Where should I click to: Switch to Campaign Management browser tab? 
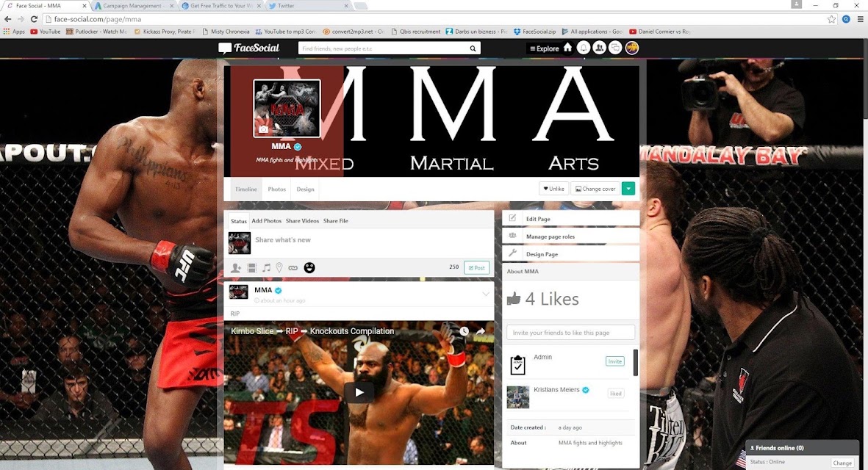pyautogui.click(x=132, y=6)
